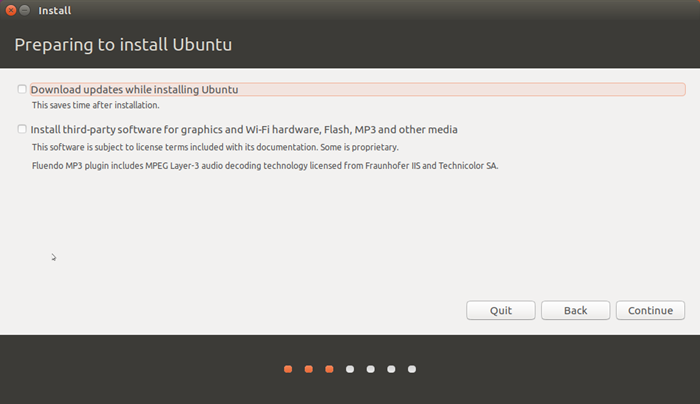Viewport: 700px width, 404px height.
Task: Click the second orange progress dot
Action: (308, 369)
